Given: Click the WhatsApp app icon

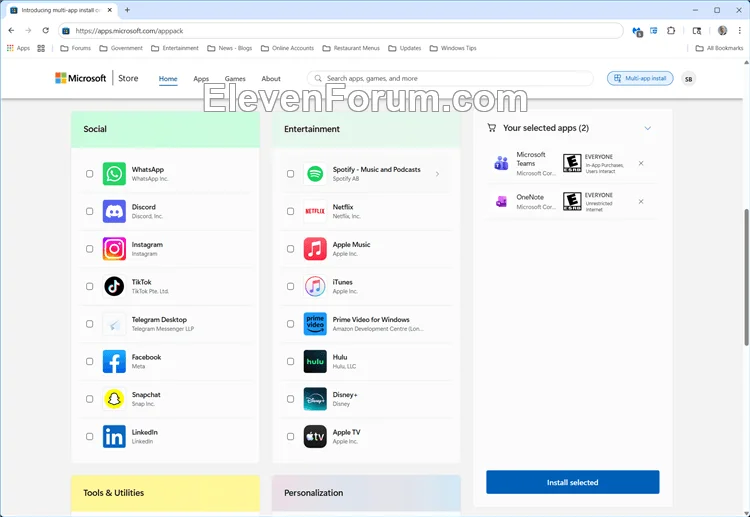Looking at the screenshot, I should [114, 174].
